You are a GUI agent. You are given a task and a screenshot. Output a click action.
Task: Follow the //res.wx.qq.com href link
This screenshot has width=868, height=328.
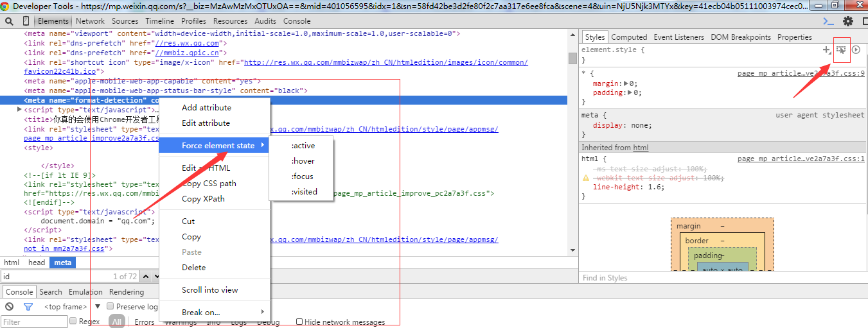pyautogui.click(x=187, y=43)
